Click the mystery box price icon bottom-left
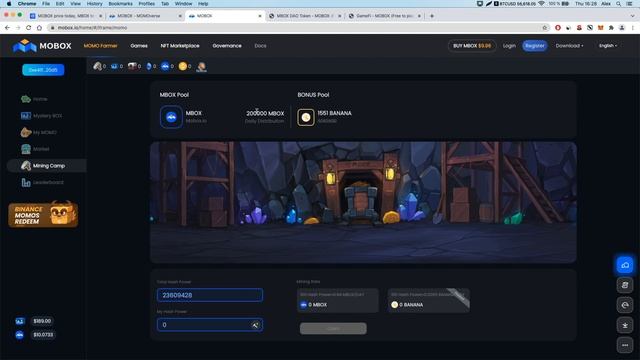640x360 pixels. [x=20, y=321]
